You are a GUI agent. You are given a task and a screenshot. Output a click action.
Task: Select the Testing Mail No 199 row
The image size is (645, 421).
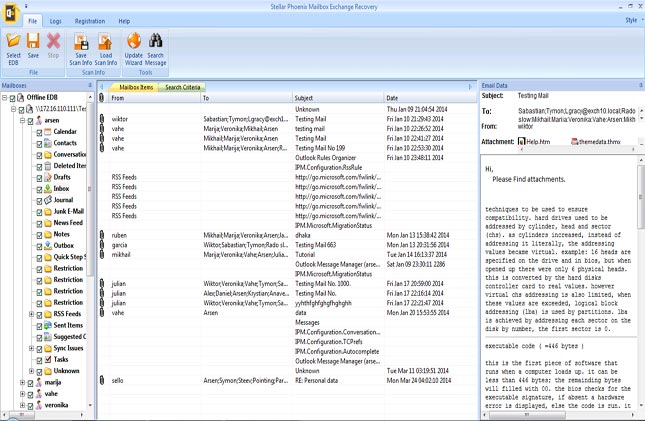click(287, 148)
